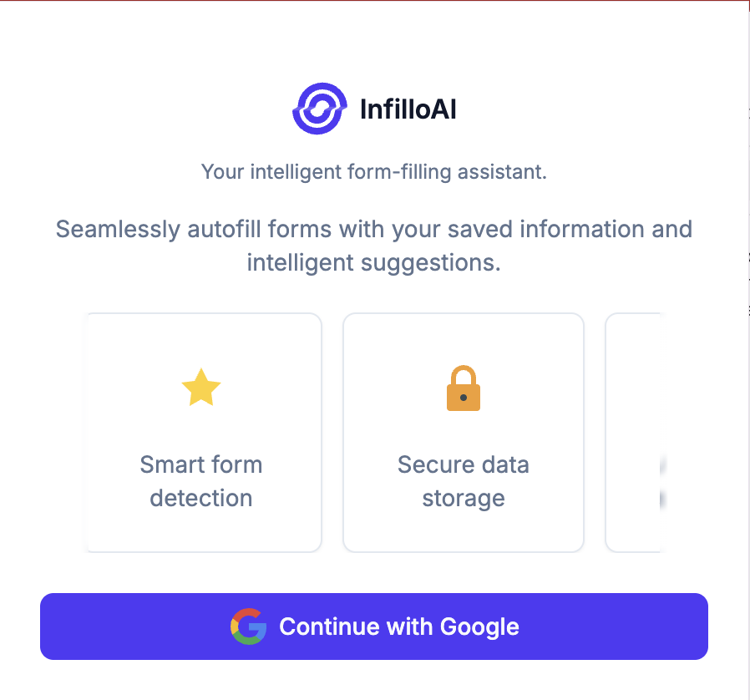Click the "Smart form detection" label
This screenshot has width=750, height=700.
coord(201,481)
